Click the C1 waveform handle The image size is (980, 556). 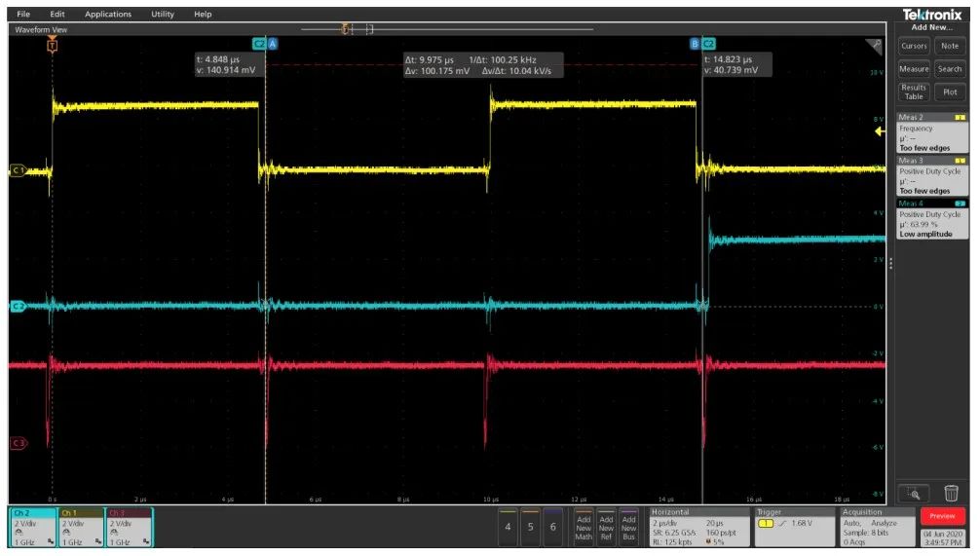[18, 170]
